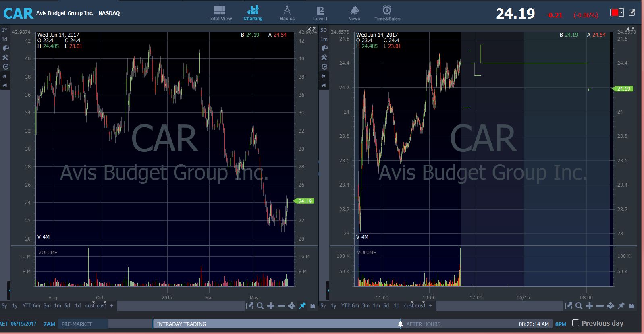644x334 pixels.
Task: Click the PRE-MARKET session segment
Action: coord(83,324)
